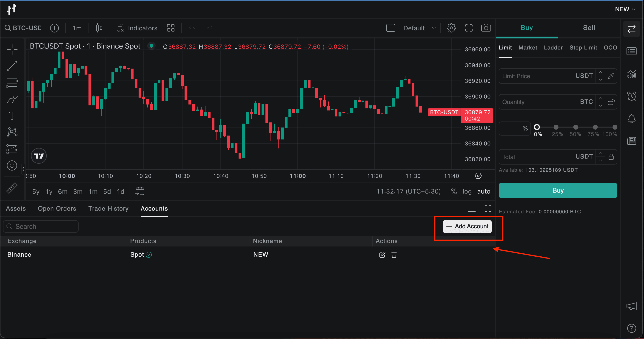Open the price scale settings icon
This screenshot has height=339, width=644.
coord(478,176)
